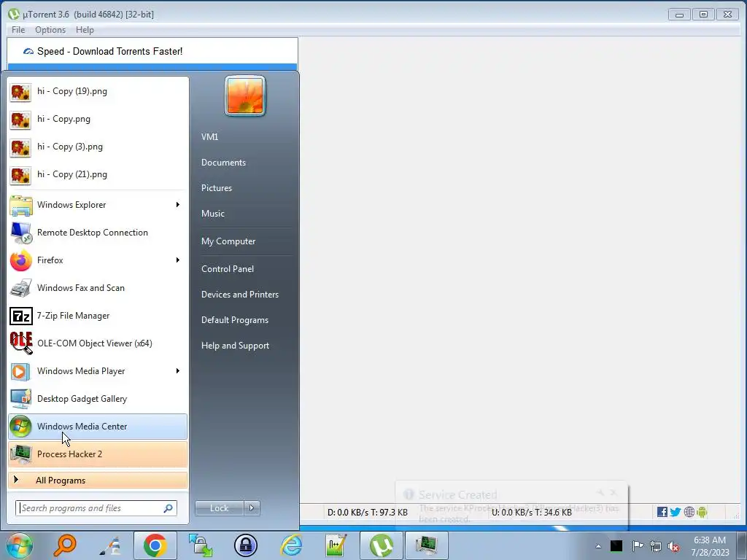Click the Windows Start orb
The height and width of the screenshot is (560, 747).
(19, 545)
